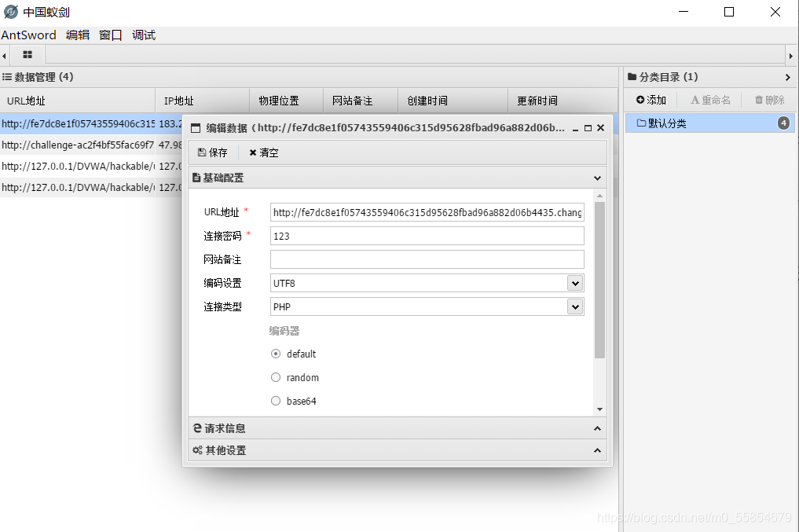Screen dimensions: 799x532
Task: Click the 重命名 rename button
Action: (x=710, y=100)
